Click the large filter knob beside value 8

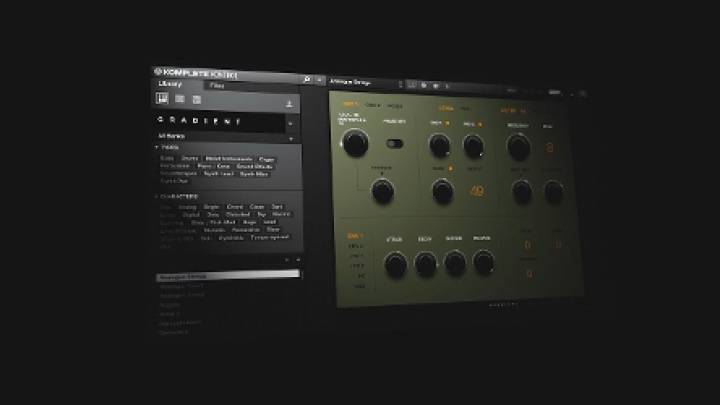pos(518,147)
